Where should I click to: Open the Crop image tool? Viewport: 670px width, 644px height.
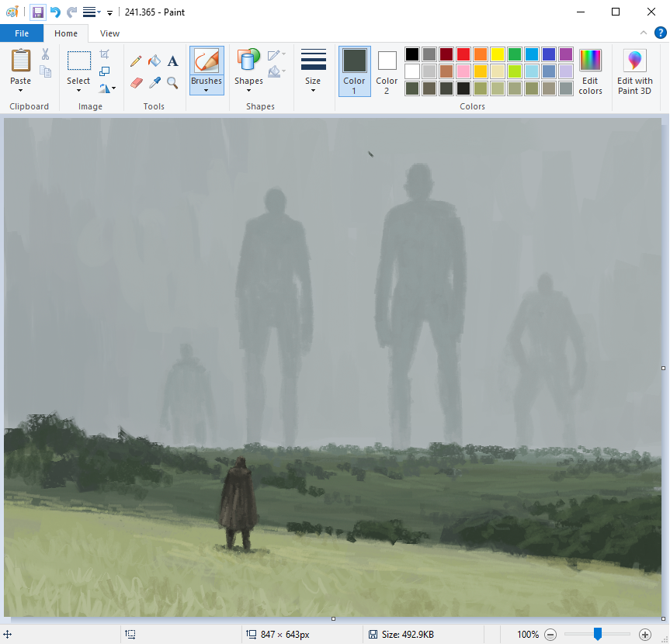[x=106, y=53]
